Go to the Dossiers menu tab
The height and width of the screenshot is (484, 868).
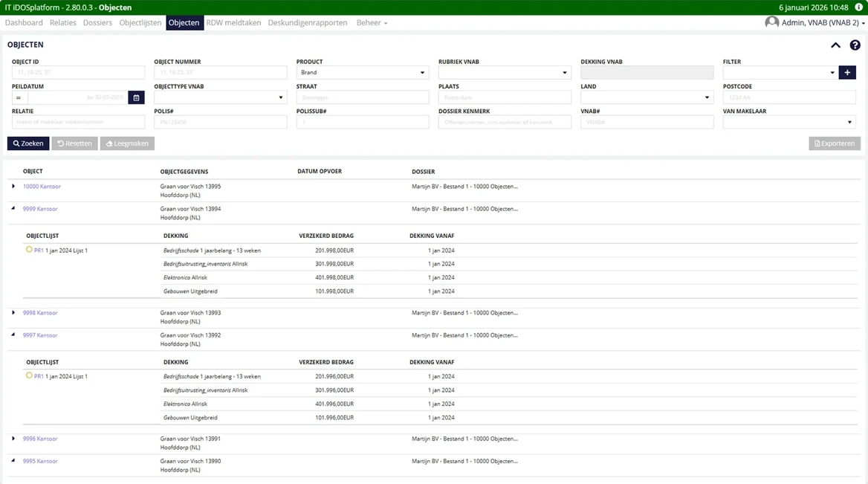[x=97, y=23]
